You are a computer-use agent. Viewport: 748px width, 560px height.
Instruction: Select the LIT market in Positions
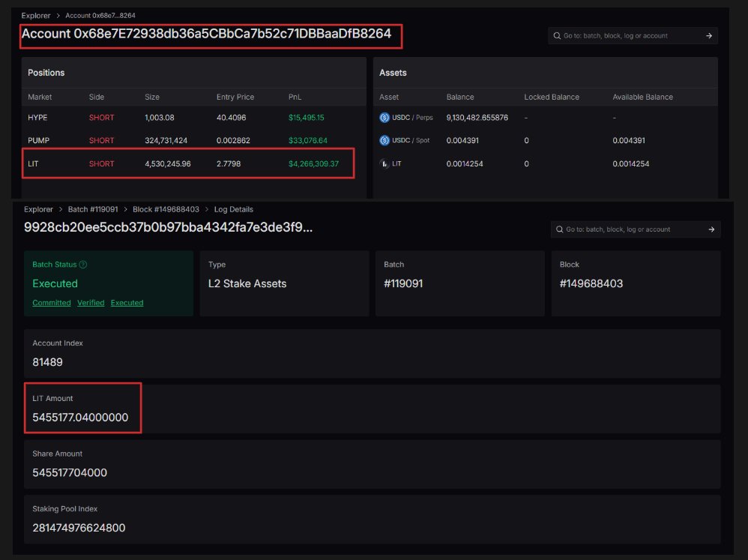click(34, 163)
